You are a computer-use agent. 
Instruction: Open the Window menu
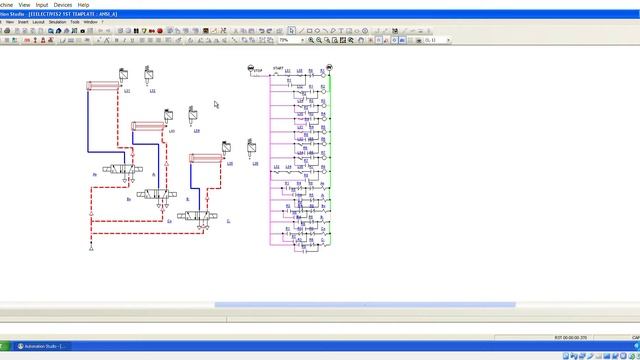pyautogui.click(x=91, y=22)
